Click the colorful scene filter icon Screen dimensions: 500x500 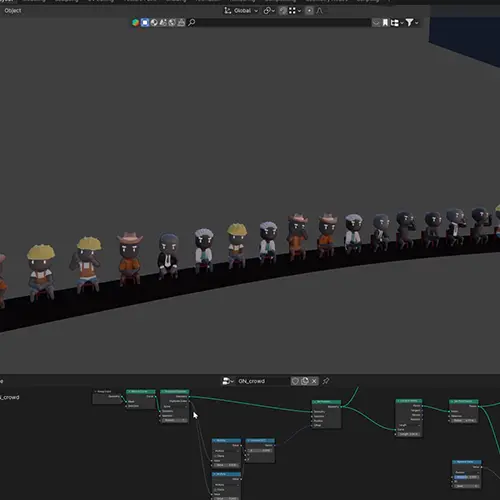(135, 22)
